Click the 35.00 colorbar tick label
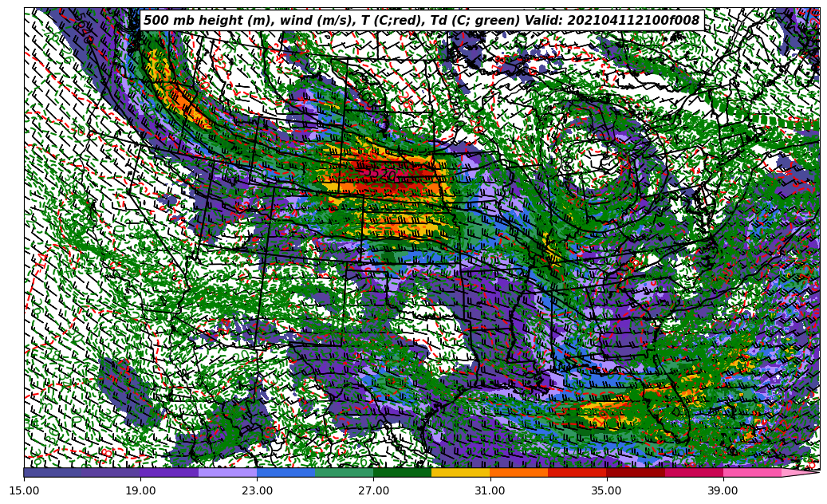This screenshot has width=827, height=504. click(x=607, y=491)
